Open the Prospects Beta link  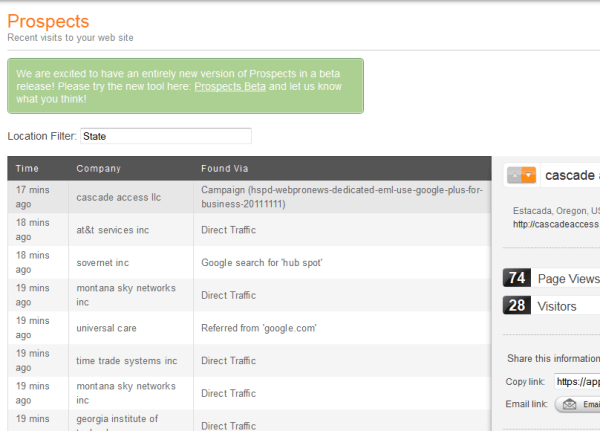tap(230, 87)
